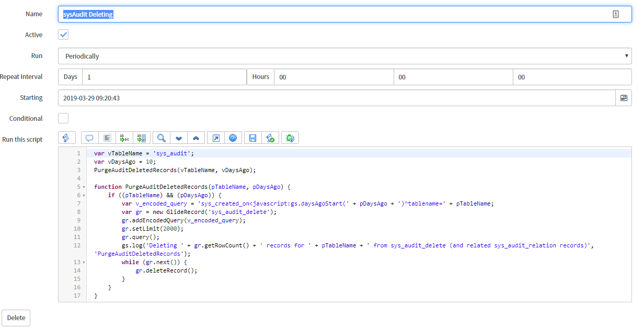Click the "gr.query();" code line
The height and width of the screenshot is (329, 644).
click(x=141, y=237)
